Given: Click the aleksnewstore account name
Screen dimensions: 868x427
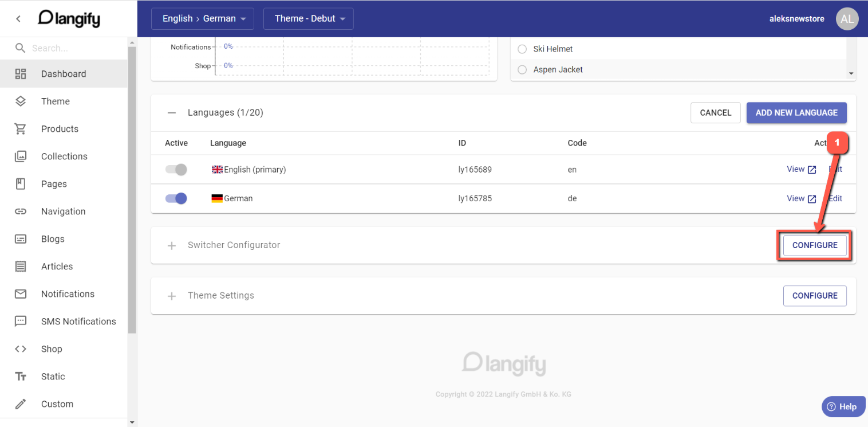Looking at the screenshot, I should tap(796, 19).
